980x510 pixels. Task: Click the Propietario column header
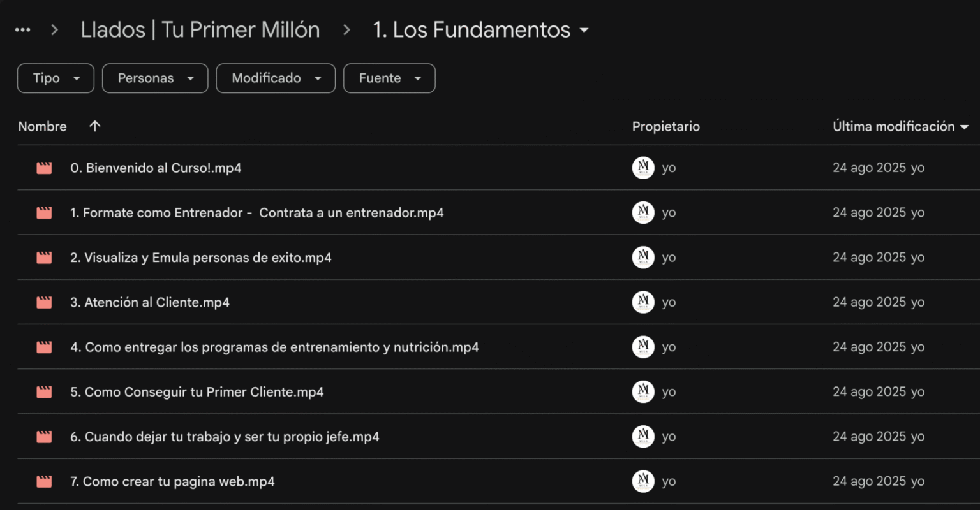(665, 126)
